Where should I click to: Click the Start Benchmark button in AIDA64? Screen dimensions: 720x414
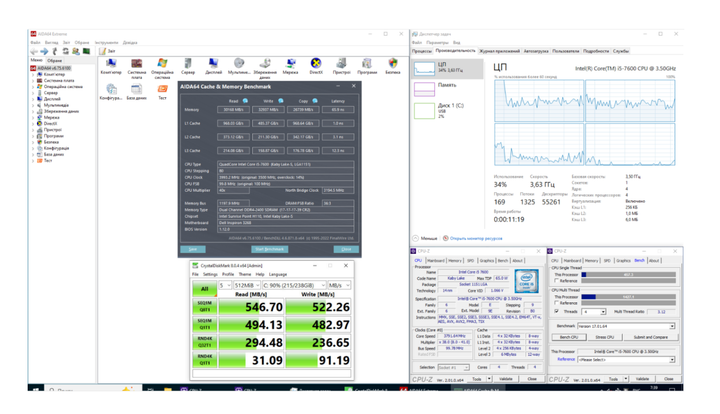pos(270,249)
